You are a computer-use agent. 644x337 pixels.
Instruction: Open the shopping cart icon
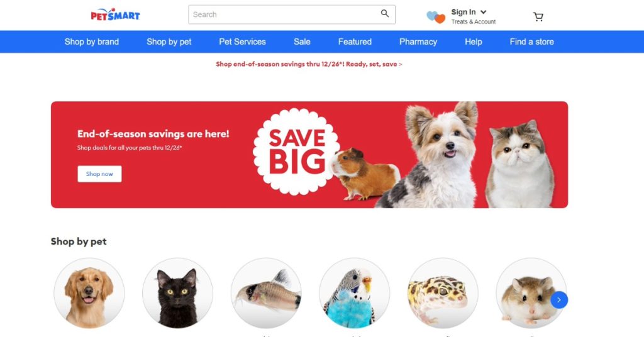538,16
